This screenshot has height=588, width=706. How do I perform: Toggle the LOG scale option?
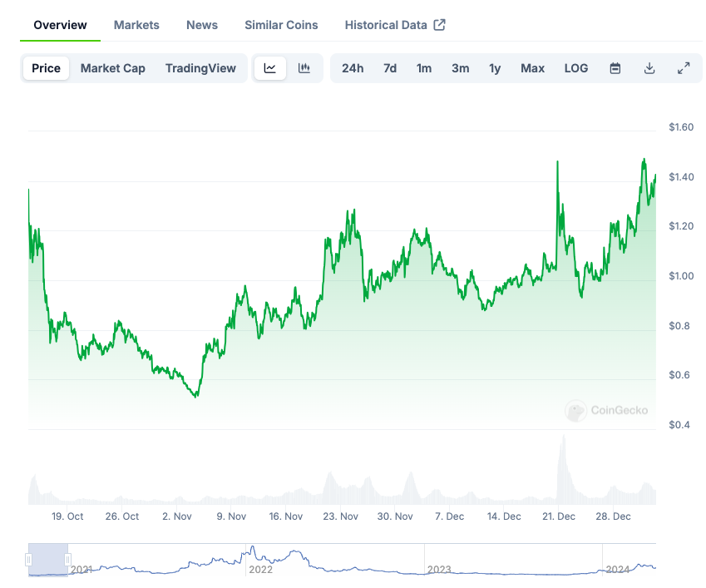point(575,68)
